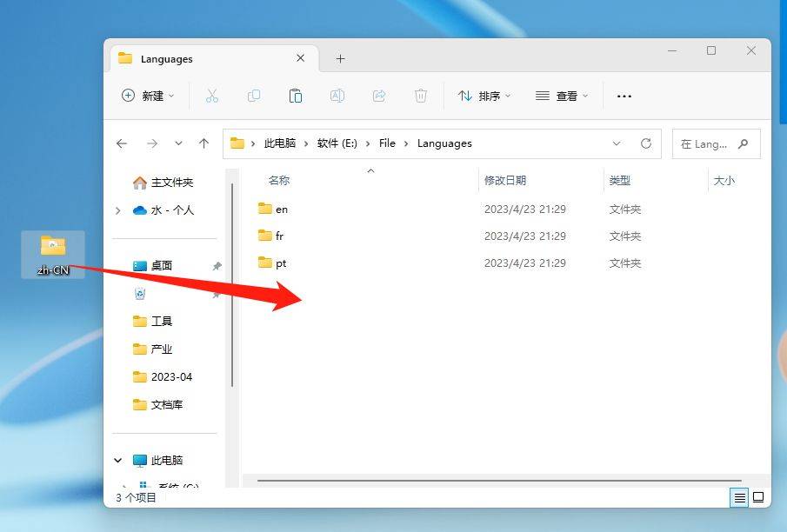Click the en folder icon
Screen dimensions: 787x532
265,209
